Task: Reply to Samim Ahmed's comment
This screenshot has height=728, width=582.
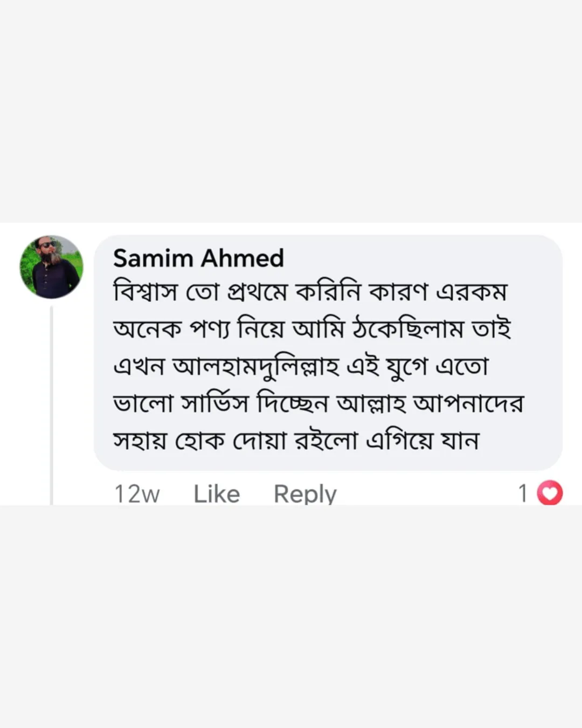Action: click(305, 493)
